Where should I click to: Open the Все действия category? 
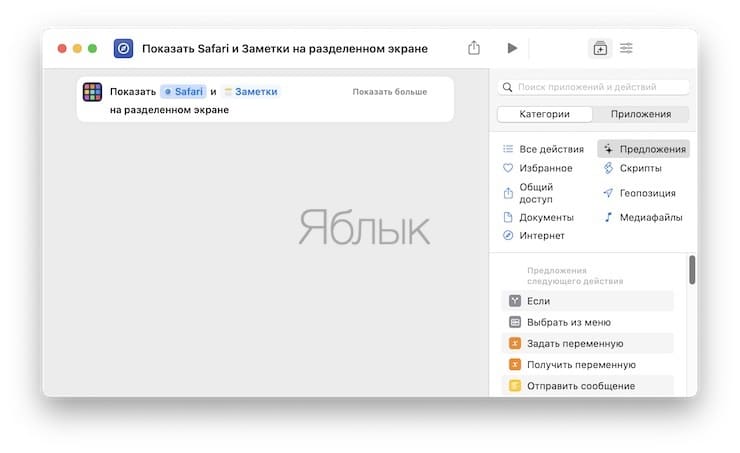point(544,149)
